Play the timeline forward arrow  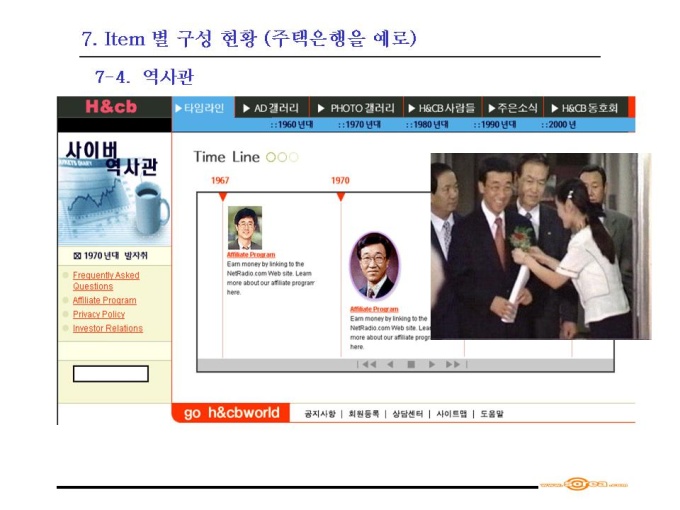point(432,364)
